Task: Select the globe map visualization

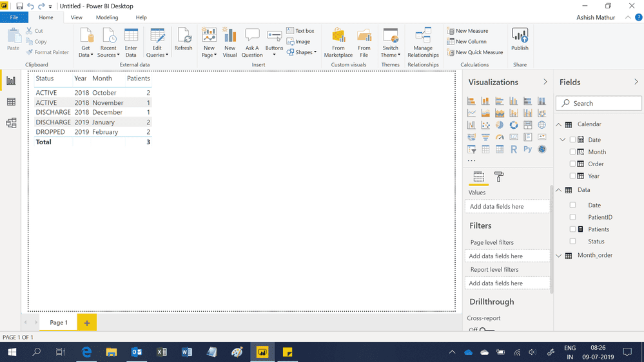Action: (542, 125)
